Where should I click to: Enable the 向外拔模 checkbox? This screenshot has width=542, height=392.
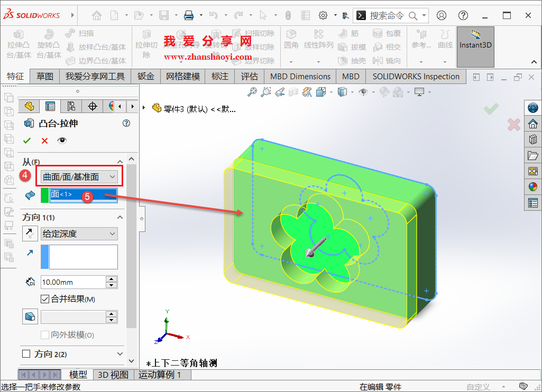(x=44, y=334)
